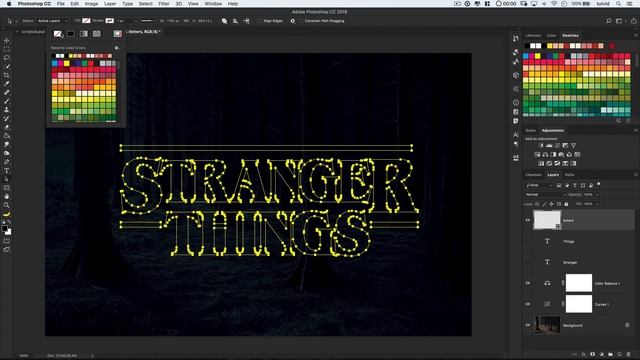The height and width of the screenshot is (360, 640).
Task: Click the Path alignment icon
Action: coord(236,21)
